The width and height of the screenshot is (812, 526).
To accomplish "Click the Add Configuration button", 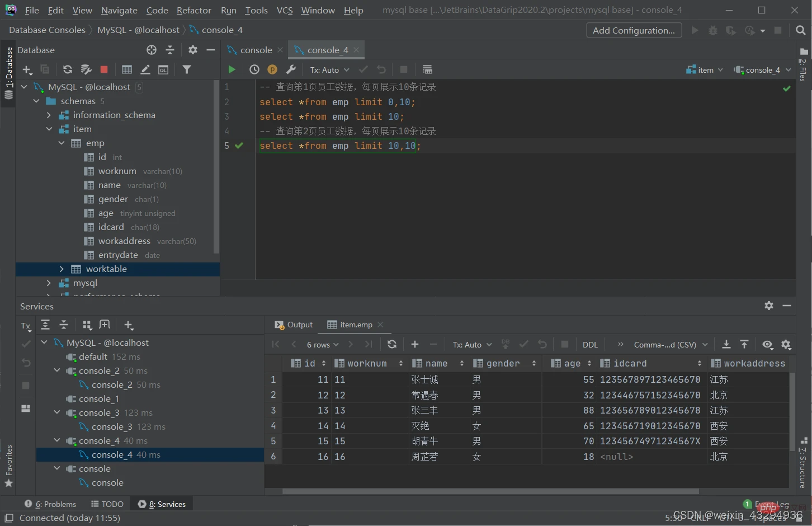I will (634, 30).
